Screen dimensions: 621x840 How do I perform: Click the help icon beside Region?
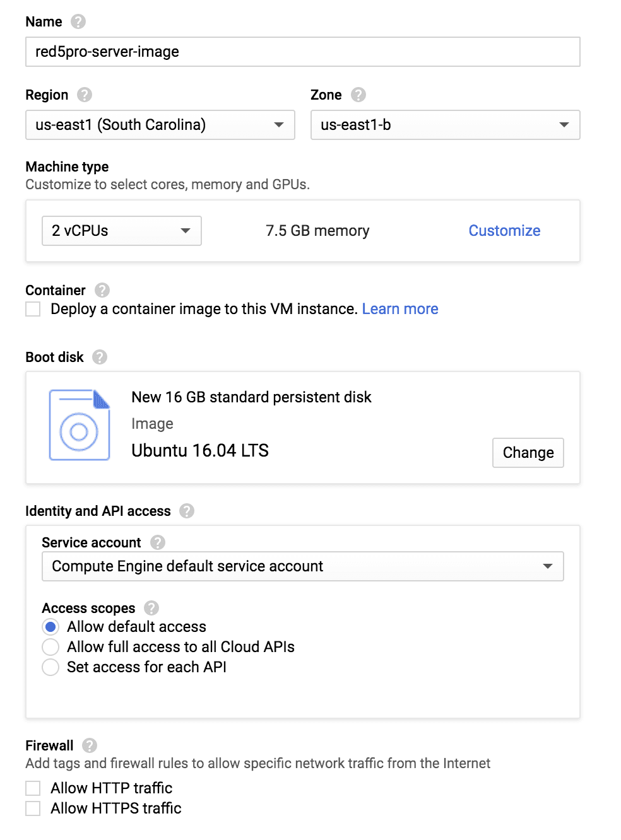(85, 95)
